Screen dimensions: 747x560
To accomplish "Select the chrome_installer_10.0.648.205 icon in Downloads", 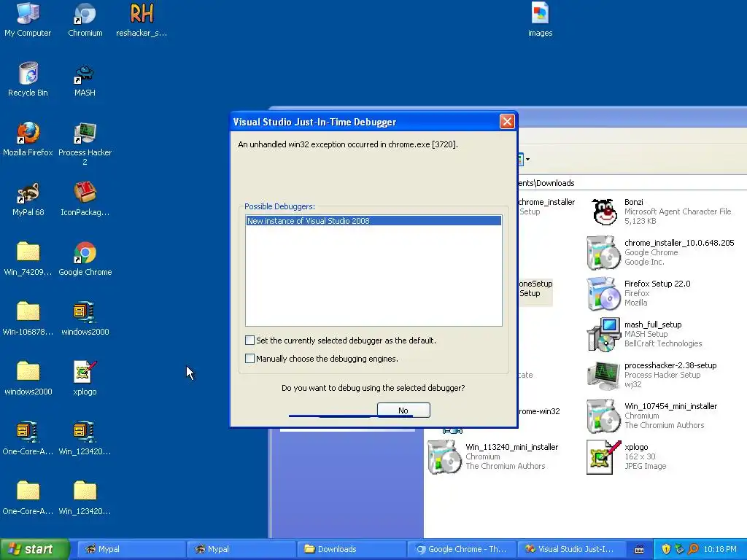I will click(603, 253).
